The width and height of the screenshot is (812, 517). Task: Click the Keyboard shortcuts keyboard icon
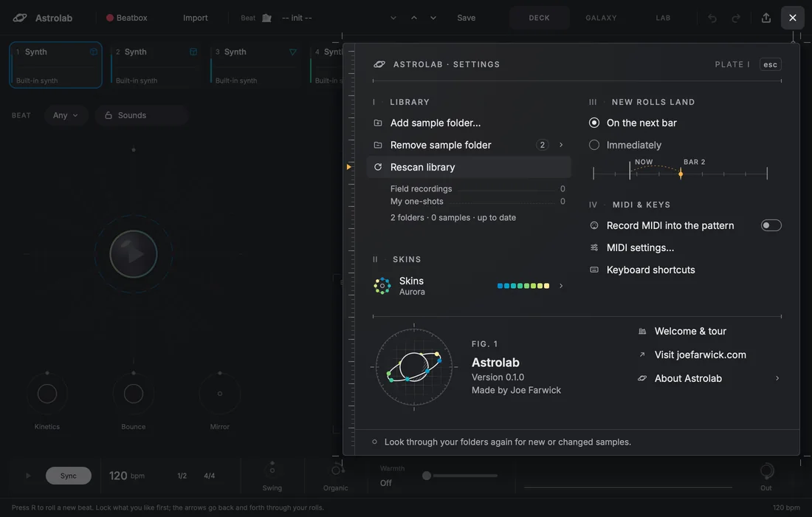(x=594, y=270)
